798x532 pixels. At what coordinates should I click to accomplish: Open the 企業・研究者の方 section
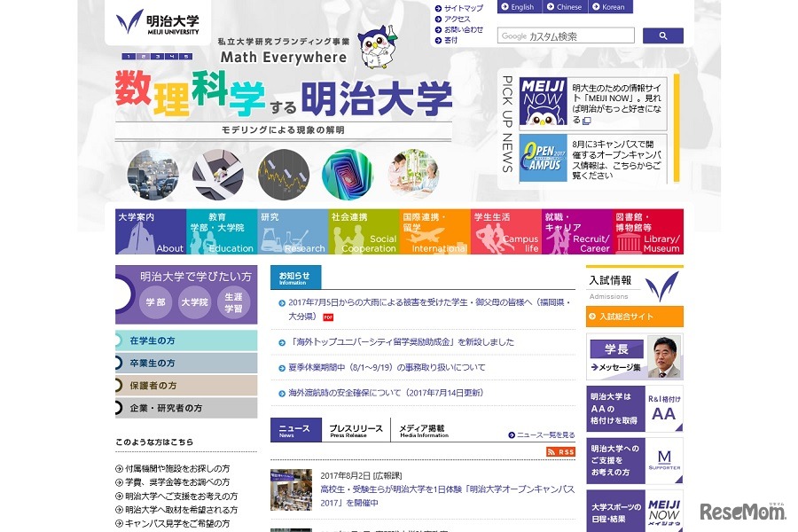pos(186,408)
